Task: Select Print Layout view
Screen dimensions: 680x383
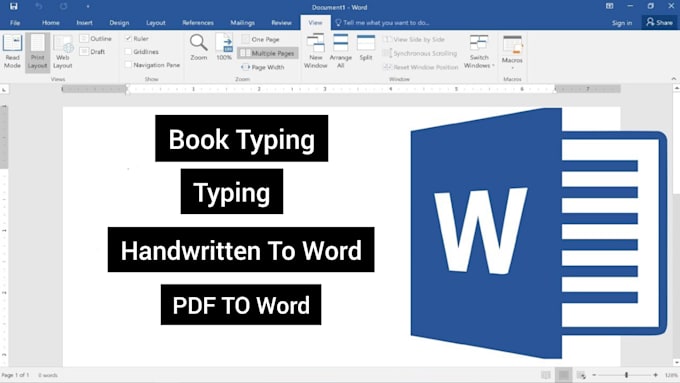Action: point(37,52)
